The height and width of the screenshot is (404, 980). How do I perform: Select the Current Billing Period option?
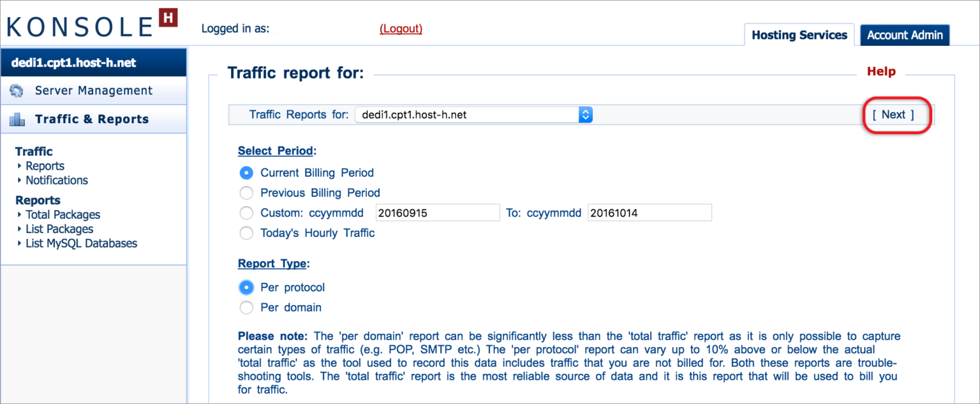tap(246, 172)
